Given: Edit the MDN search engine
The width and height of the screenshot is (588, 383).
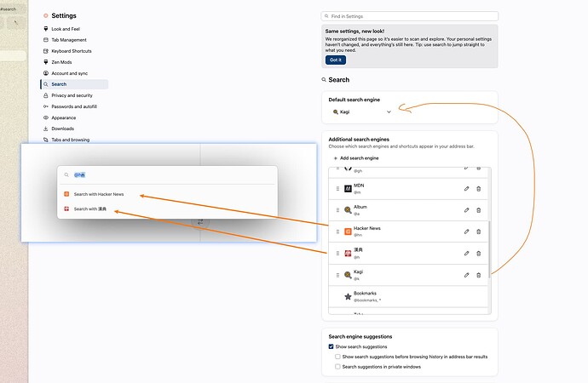Looking at the screenshot, I should pos(466,189).
